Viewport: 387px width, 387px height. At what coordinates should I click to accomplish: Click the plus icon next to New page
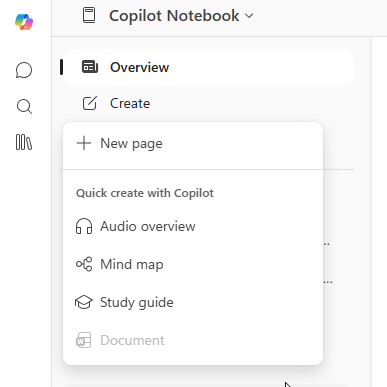coord(84,143)
